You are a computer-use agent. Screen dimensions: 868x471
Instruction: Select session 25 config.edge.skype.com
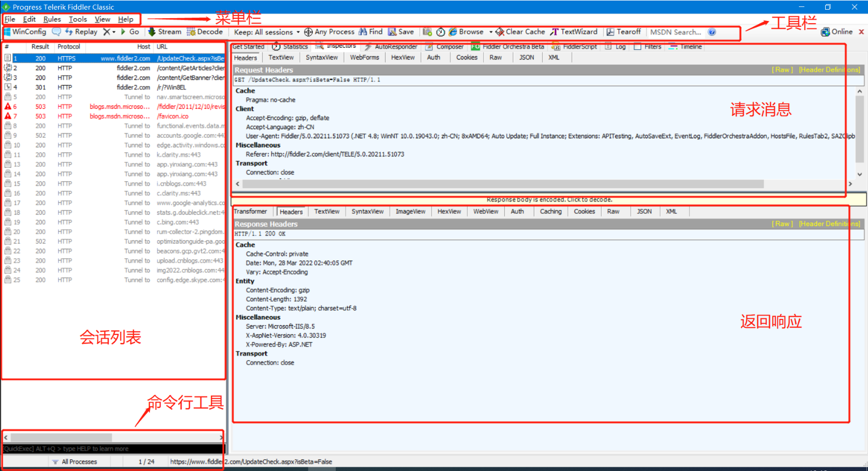[114, 280]
